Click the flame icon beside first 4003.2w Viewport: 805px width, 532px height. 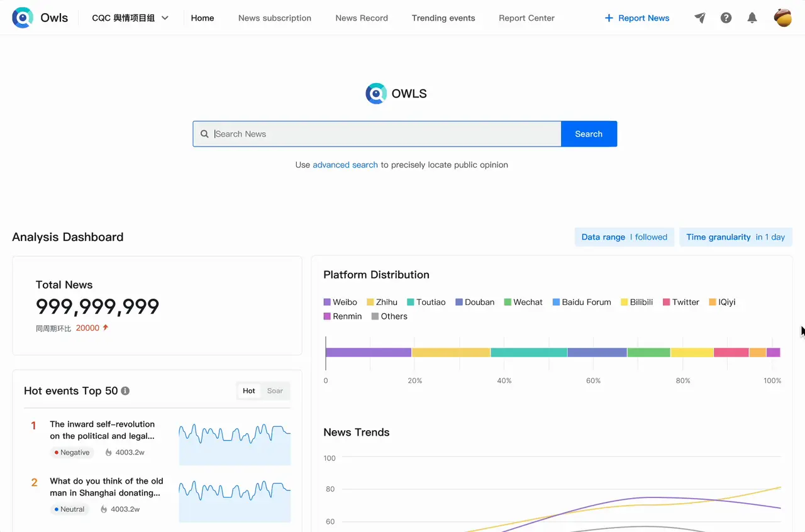tap(108, 452)
